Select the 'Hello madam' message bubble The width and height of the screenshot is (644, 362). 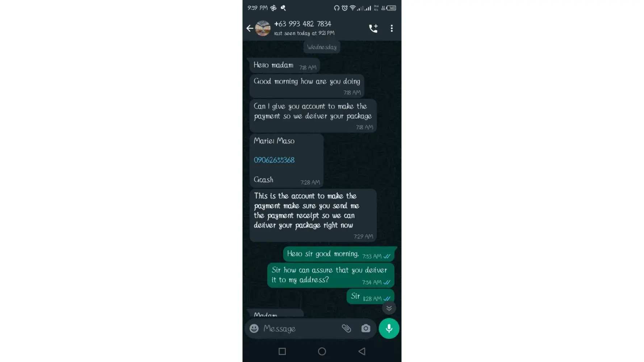285,66
